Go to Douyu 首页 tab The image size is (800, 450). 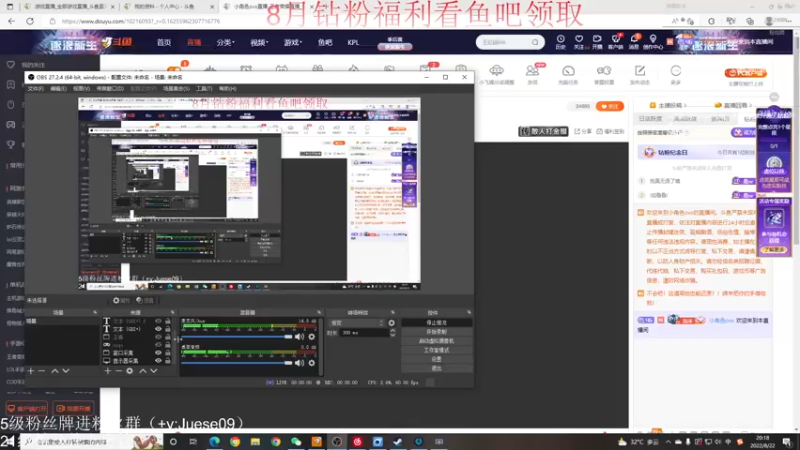coord(164,42)
